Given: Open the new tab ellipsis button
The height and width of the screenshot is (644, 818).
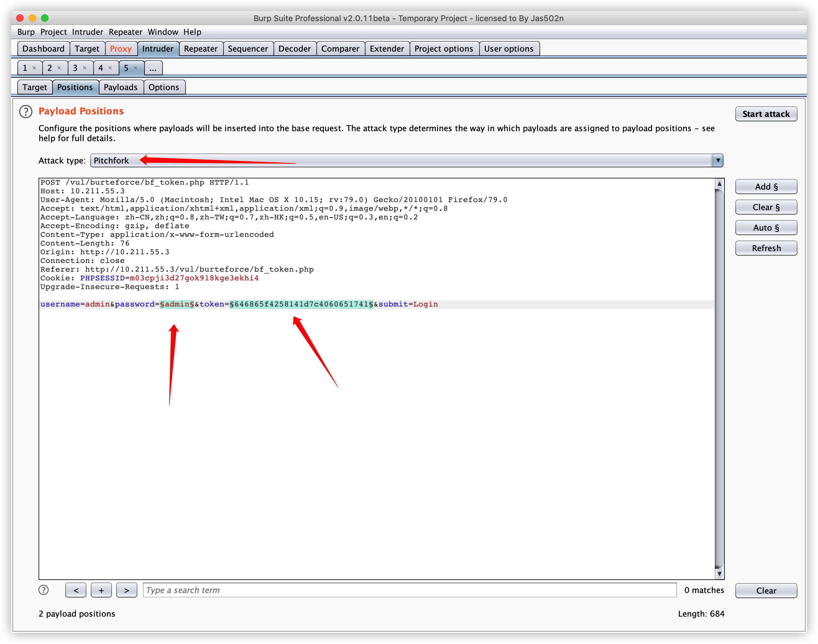Looking at the screenshot, I should [x=153, y=68].
